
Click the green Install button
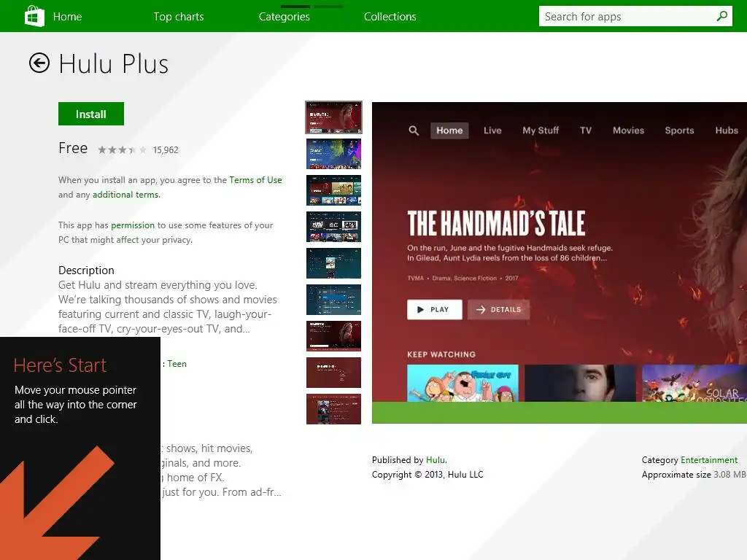pos(91,114)
